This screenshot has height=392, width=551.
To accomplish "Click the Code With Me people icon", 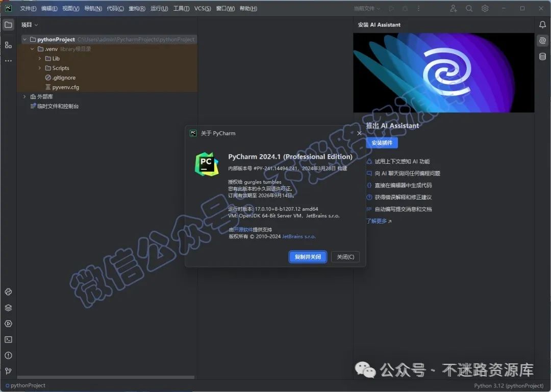I will 454,9.
